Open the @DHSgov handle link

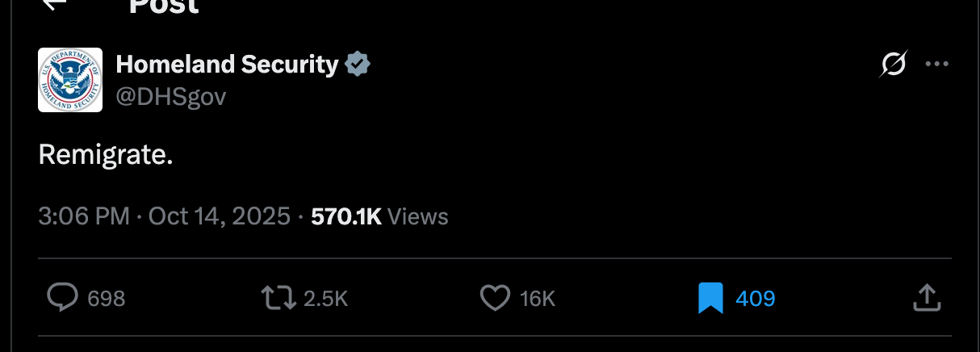click(171, 97)
